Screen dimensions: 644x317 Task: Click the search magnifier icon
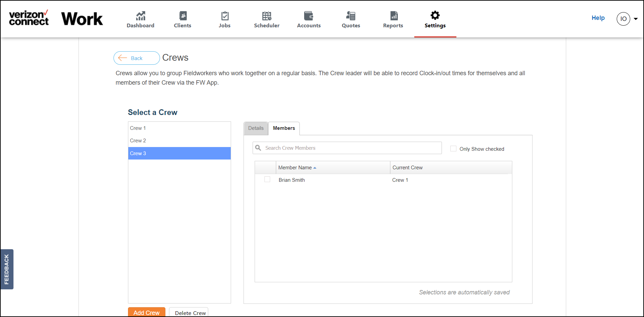[258, 148]
